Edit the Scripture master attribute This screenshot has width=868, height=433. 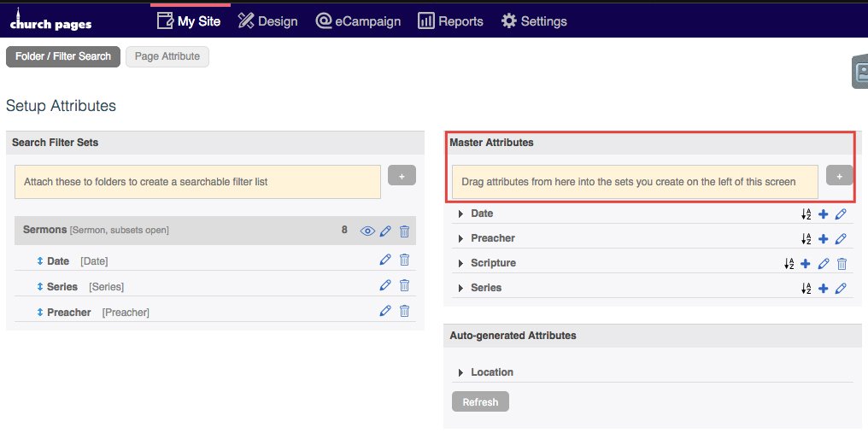824,264
